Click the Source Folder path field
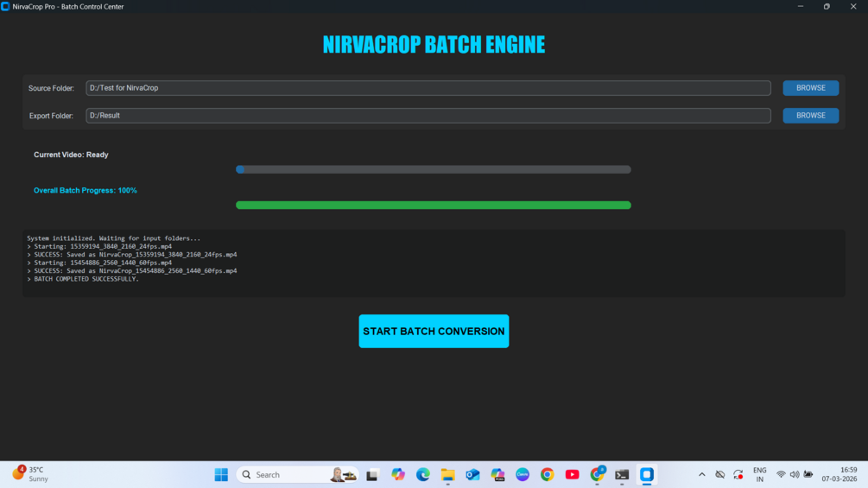 coord(428,88)
